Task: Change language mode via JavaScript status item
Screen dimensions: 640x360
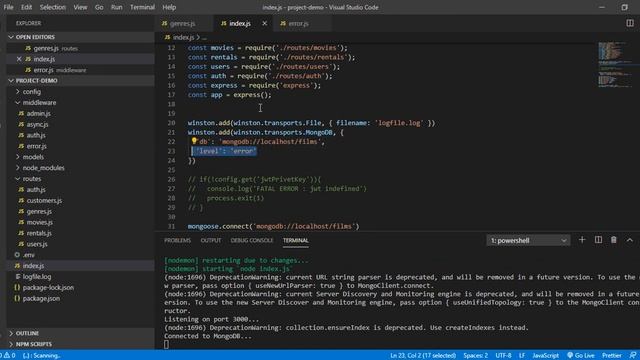Action: click(545, 356)
